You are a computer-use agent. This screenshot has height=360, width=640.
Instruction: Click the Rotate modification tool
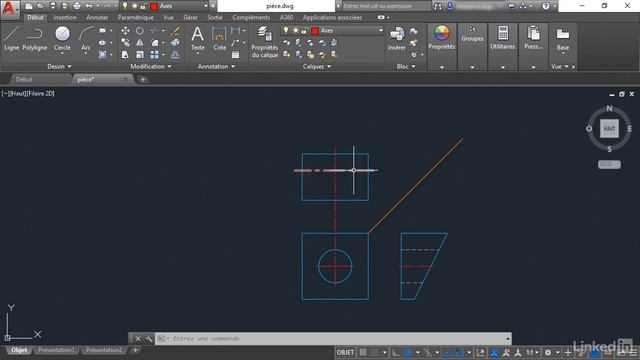[x=140, y=31]
